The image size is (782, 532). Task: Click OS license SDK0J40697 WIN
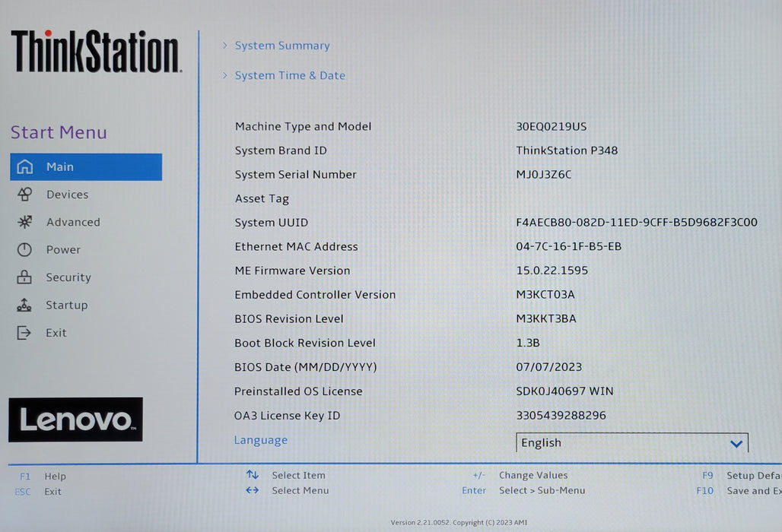(x=564, y=391)
